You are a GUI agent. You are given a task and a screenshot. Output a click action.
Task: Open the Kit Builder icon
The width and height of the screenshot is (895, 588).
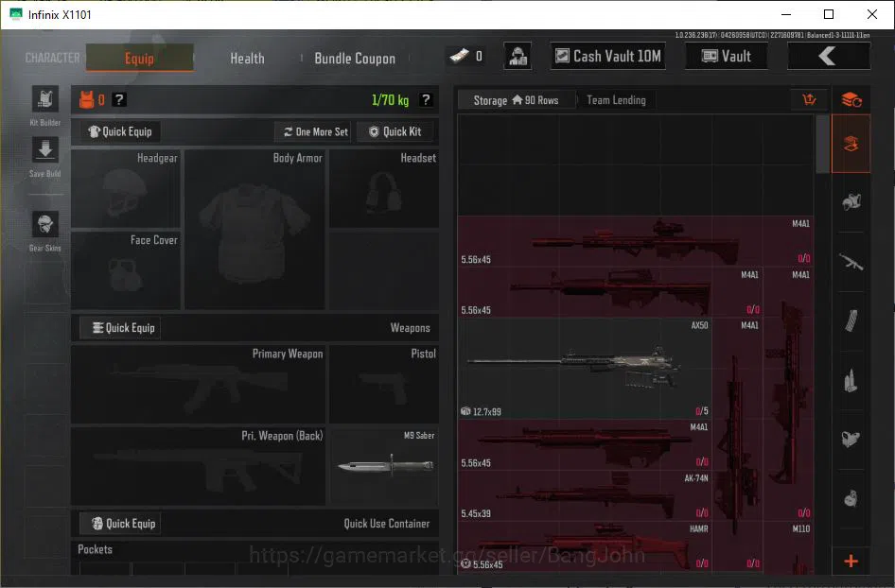click(45, 100)
